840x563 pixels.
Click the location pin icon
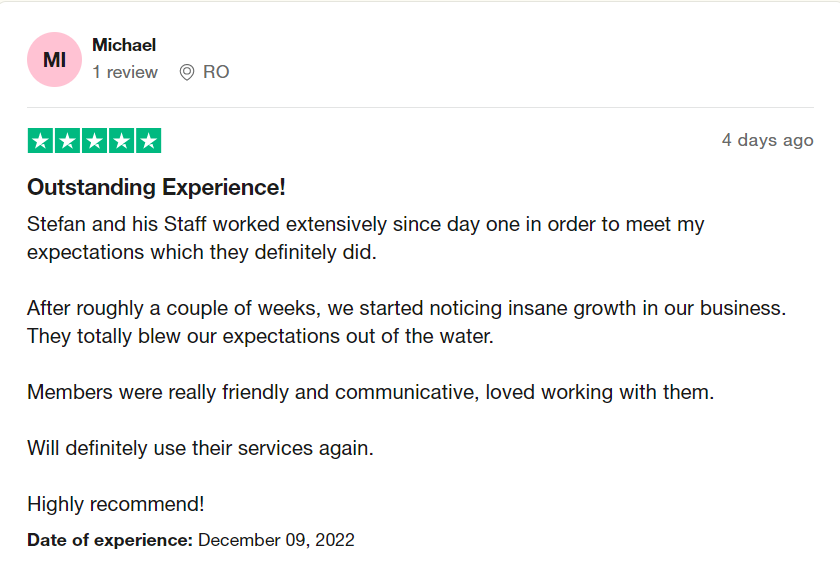pos(186,72)
